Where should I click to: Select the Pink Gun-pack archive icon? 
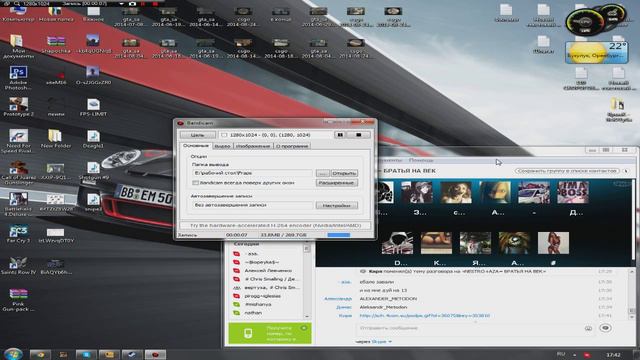pyautogui.click(x=18, y=300)
